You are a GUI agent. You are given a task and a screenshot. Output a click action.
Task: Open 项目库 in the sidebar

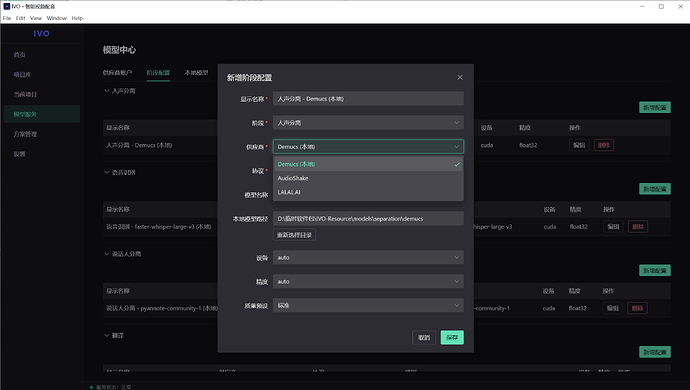tap(41, 74)
